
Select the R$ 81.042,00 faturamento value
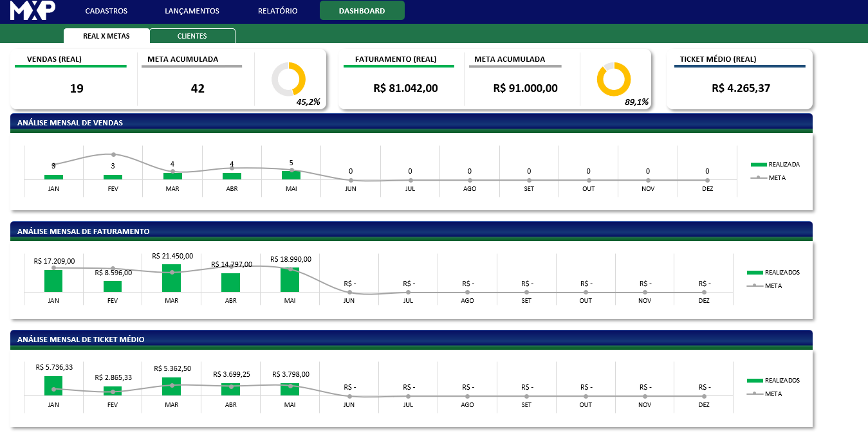405,88
